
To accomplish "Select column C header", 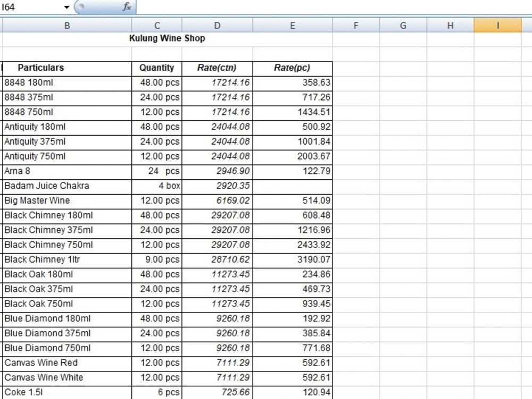I will 157,26.
